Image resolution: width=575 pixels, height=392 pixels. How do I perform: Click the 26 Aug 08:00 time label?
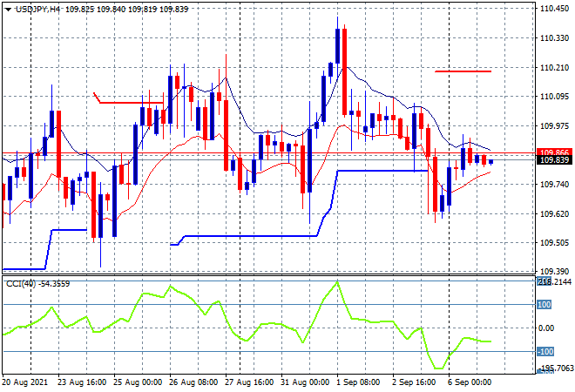(193, 382)
